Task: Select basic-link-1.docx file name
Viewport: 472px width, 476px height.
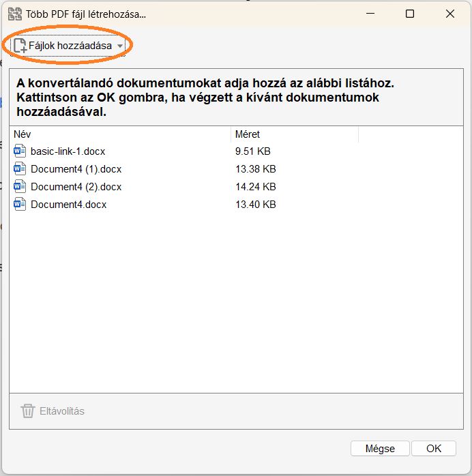Action: pos(68,151)
